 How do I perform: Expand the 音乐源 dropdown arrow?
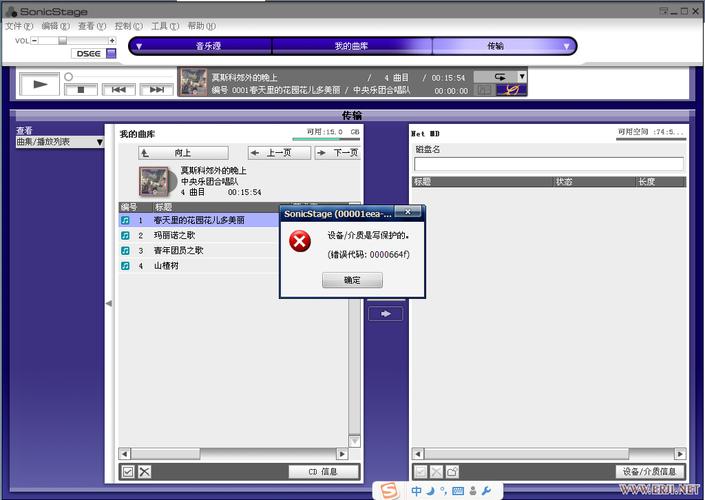point(139,46)
